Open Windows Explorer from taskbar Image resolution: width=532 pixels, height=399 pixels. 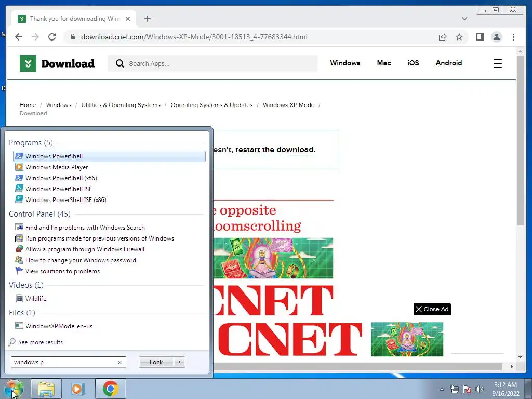[x=46, y=389]
